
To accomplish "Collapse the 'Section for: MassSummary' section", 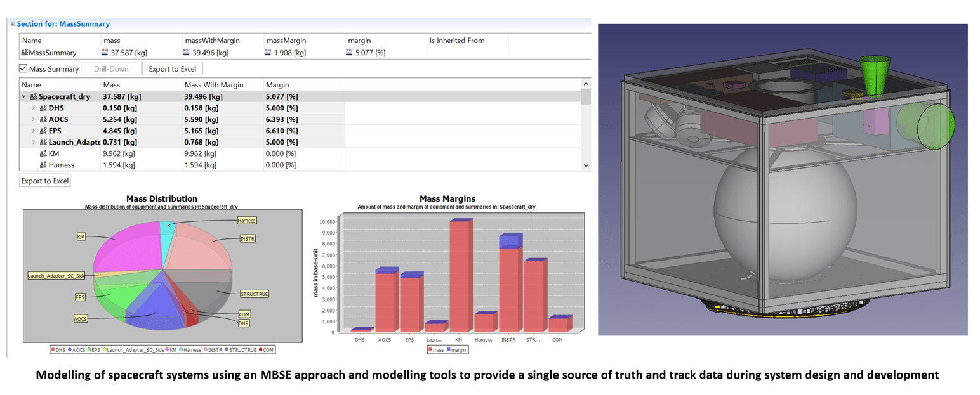I will (x=12, y=24).
